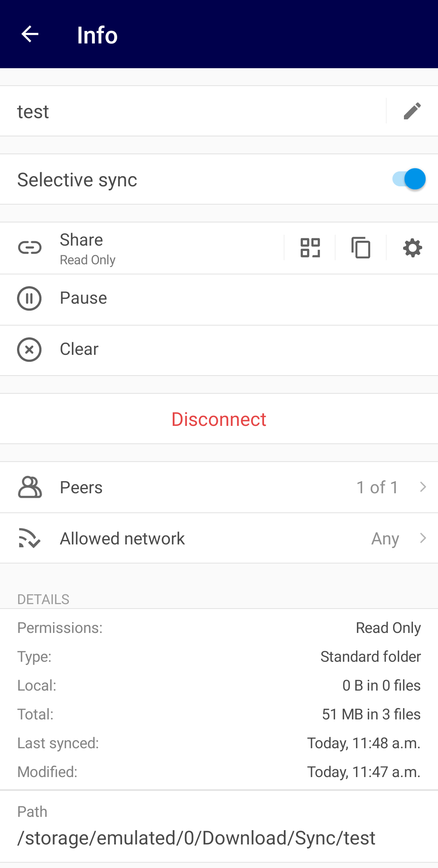Go back using the arrow icon

(x=30, y=34)
